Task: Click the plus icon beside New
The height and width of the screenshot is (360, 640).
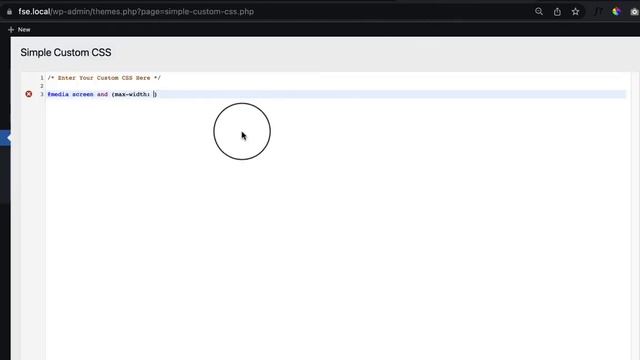Action: pos(11,29)
